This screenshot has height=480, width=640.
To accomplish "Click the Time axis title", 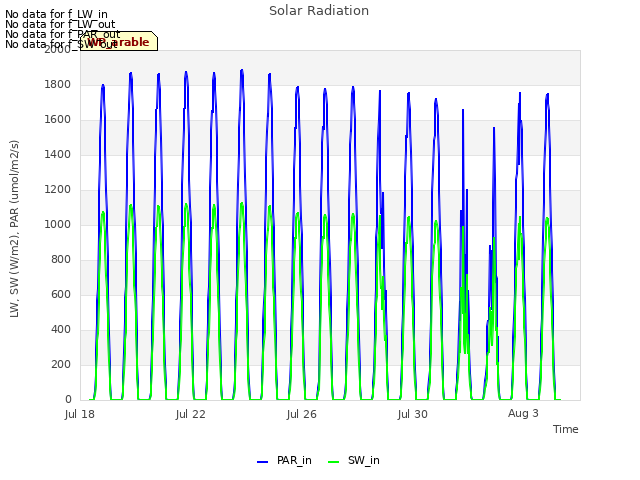I will click(566, 429).
